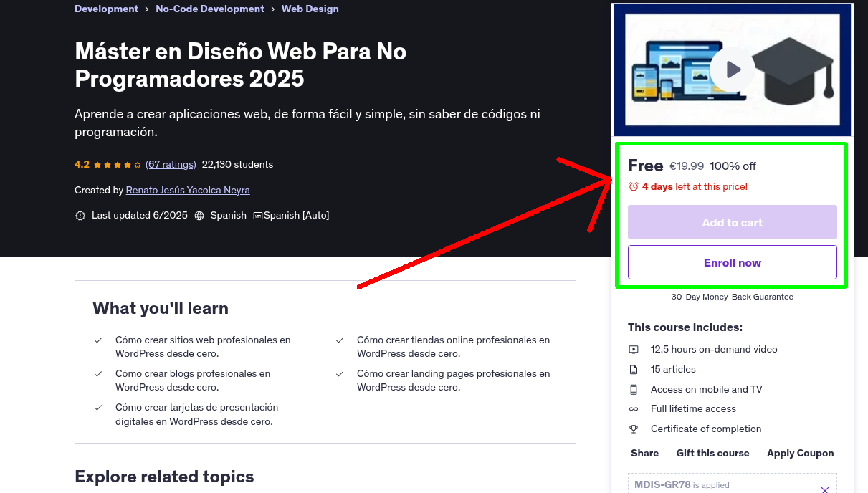The height and width of the screenshot is (493, 868).
Task: Click 'Access on mobile and TV' text
Action: click(x=707, y=389)
